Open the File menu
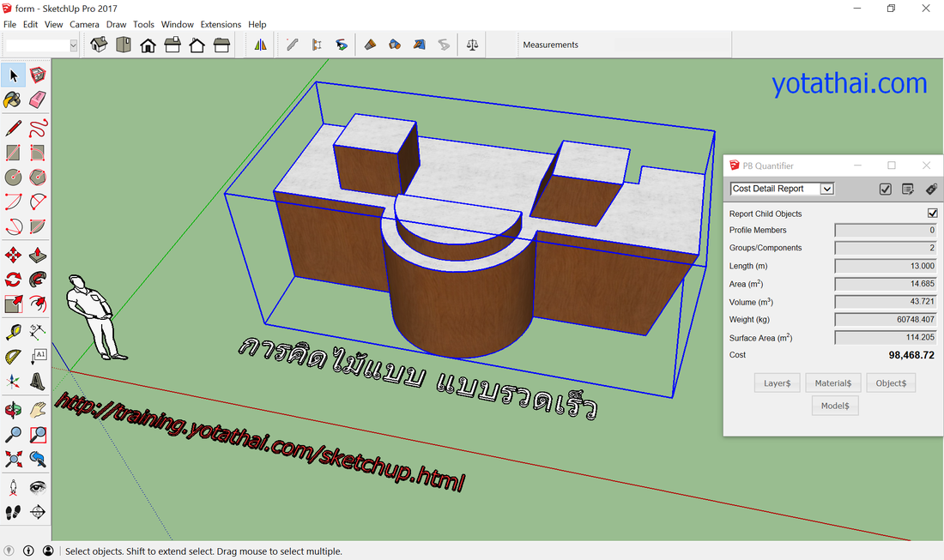The image size is (944, 560). coord(9,25)
